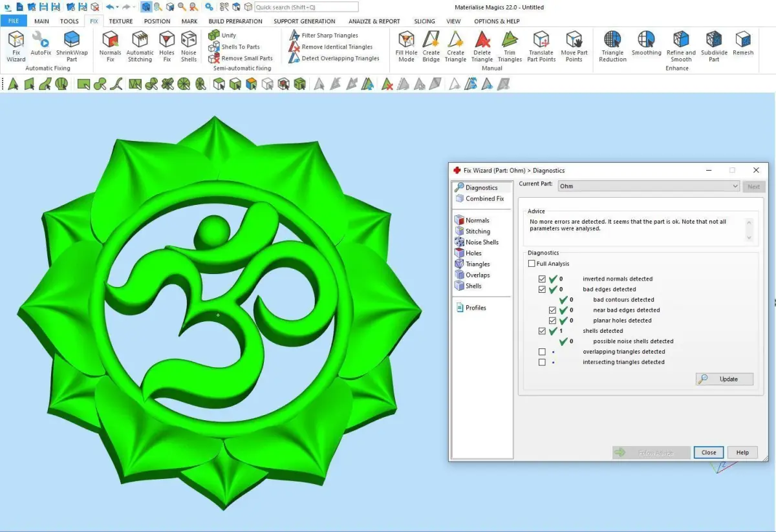The height and width of the screenshot is (532, 776).
Task: Open the Current Part dropdown
Action: pos(649,186)
